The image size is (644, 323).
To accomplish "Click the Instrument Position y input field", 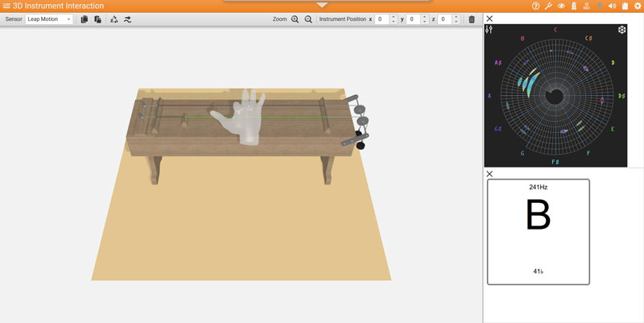I will [x=413, y=19].
